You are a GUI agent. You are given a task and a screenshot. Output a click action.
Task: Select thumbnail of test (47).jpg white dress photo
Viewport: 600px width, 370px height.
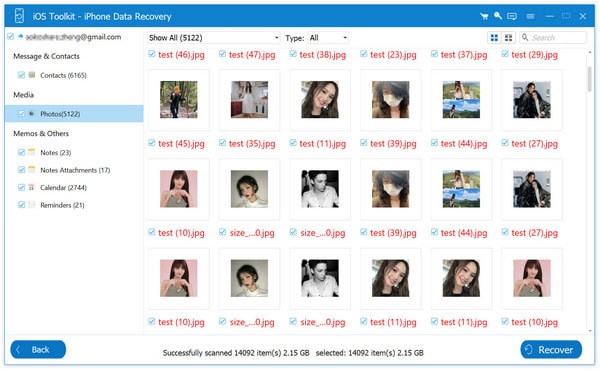249,99
